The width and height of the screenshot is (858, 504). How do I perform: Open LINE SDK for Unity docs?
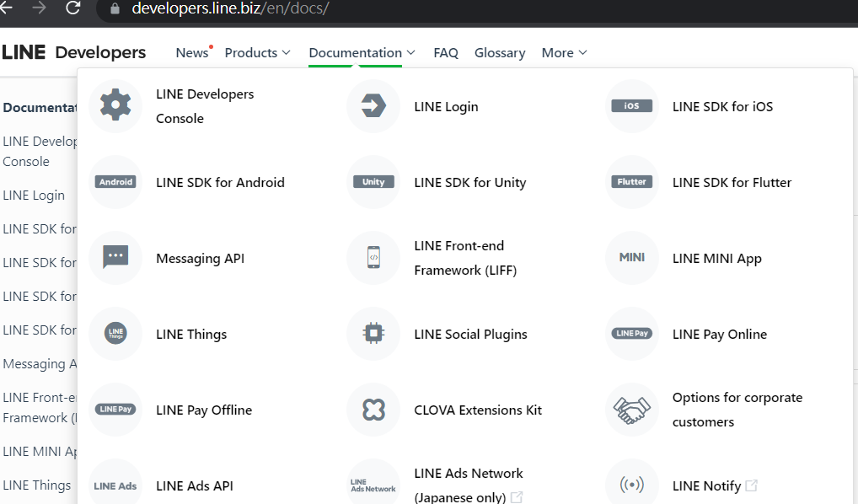pos(470,182)
